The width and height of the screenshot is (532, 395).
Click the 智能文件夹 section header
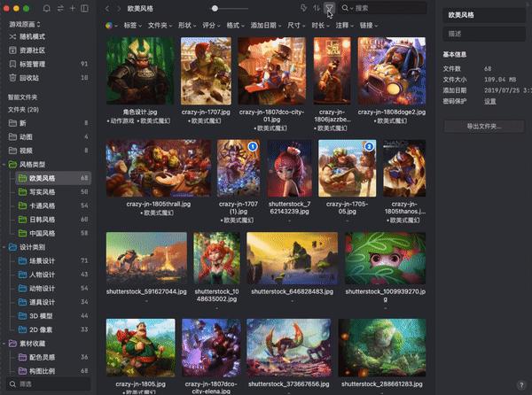tap(22, 97)
